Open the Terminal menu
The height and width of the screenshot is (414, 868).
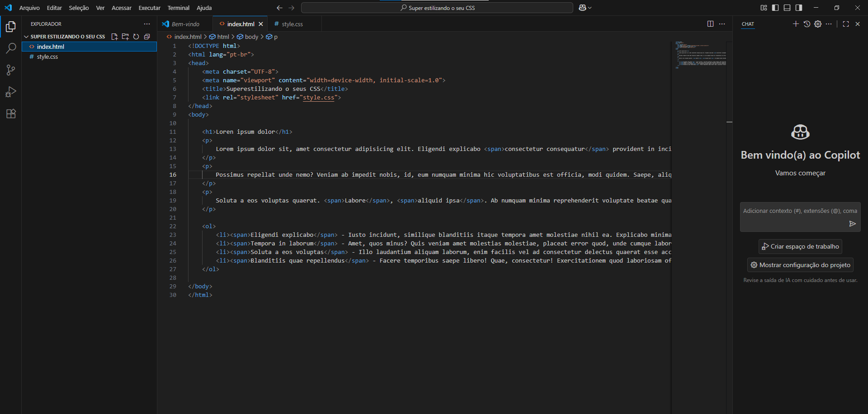[x=179, y=8]
